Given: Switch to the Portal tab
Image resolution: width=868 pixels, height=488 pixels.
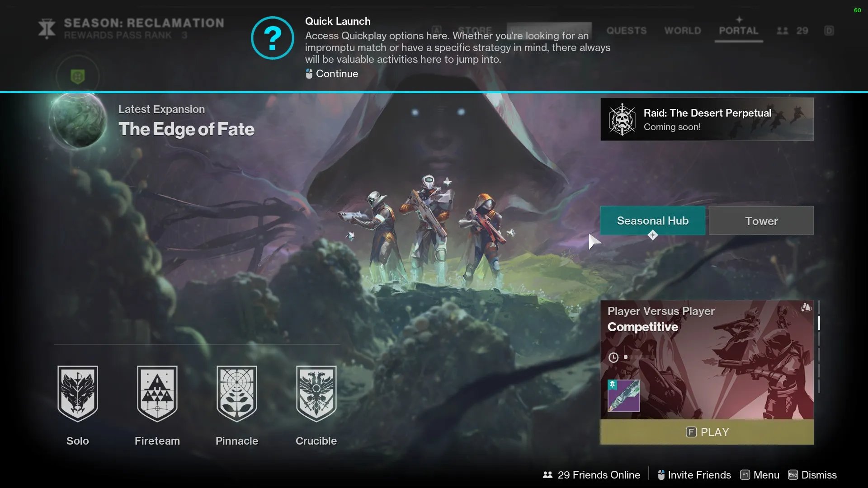Looking at the screenshot, I should point(738,31).
